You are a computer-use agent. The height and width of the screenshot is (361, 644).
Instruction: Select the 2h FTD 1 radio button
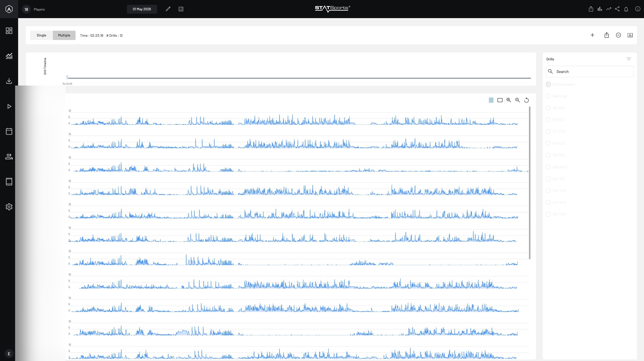548,179
